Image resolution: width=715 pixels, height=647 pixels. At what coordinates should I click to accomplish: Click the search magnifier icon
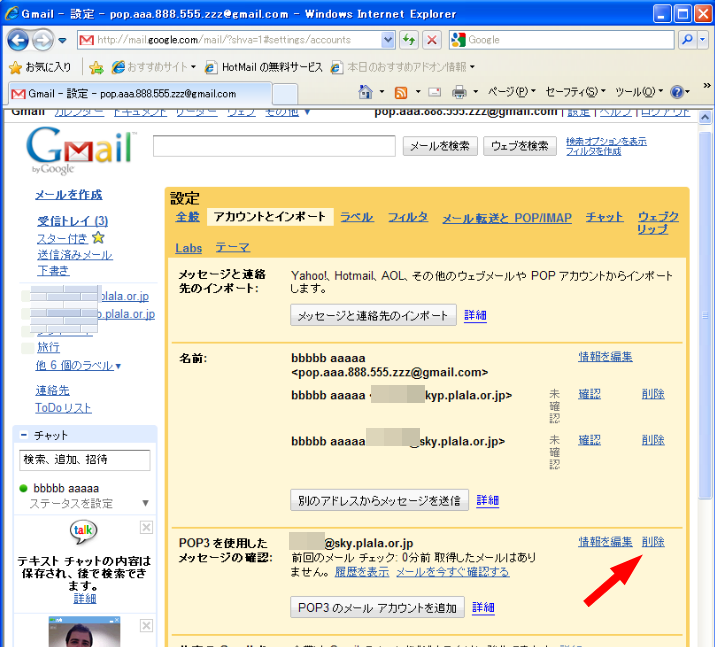(x=687, y=40)
